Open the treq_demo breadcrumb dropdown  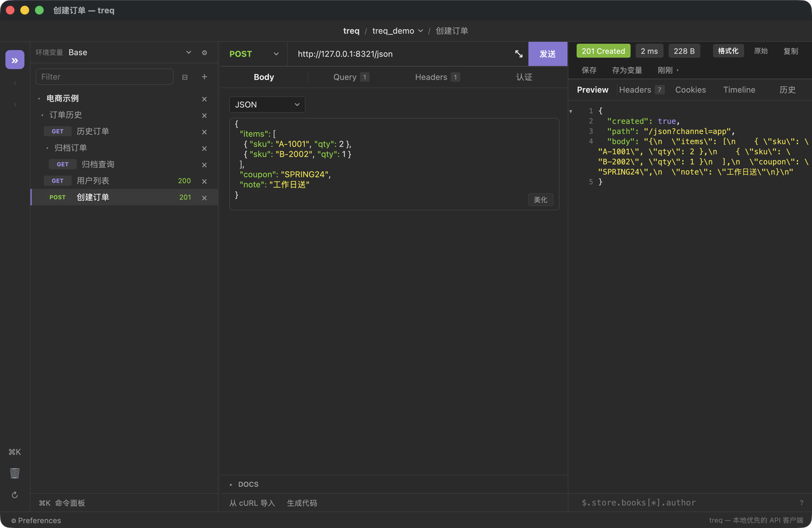(398, 30)
